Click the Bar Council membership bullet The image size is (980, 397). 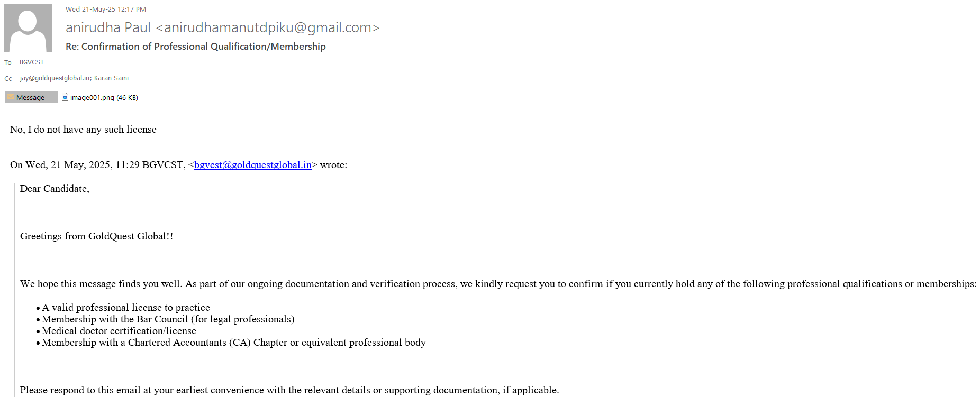168,319
